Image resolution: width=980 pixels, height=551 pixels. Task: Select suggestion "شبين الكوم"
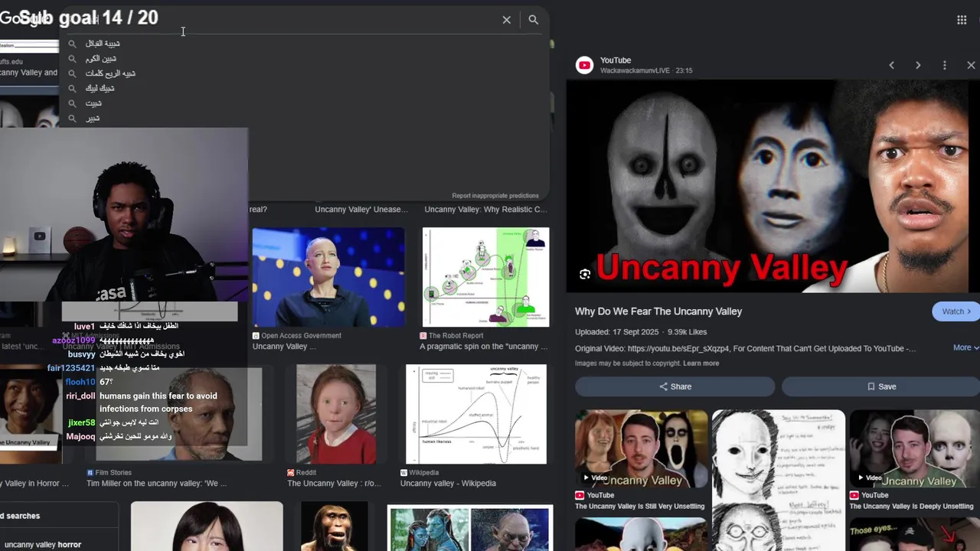(101, 59)
